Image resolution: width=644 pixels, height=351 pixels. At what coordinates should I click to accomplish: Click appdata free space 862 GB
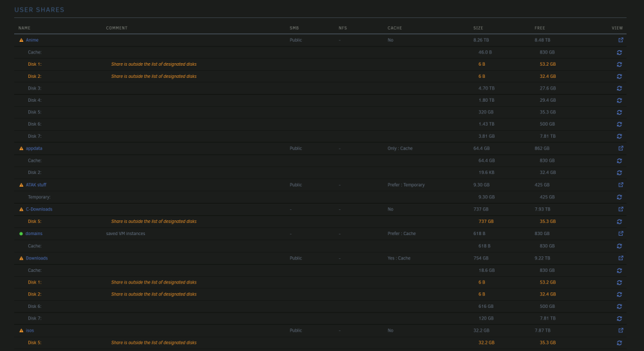coord(542,148)
